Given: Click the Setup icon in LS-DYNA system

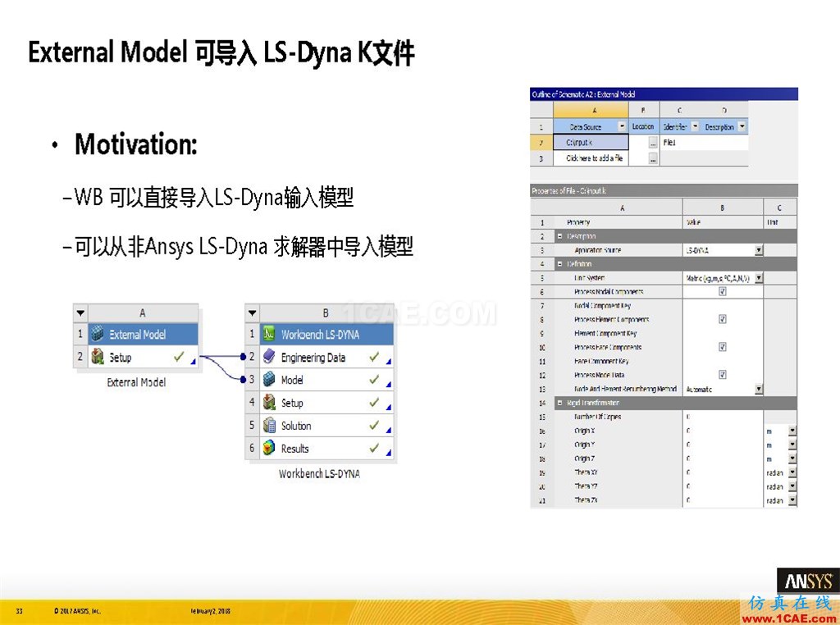Looking at the screenshot, I should (x=269, y=402).
